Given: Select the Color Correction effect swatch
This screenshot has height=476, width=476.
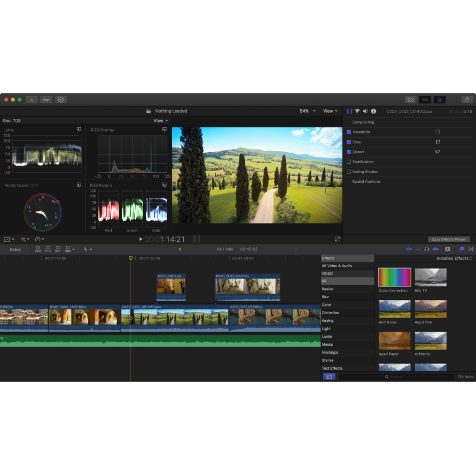Looking at the screenshot, I should (395, 277).
